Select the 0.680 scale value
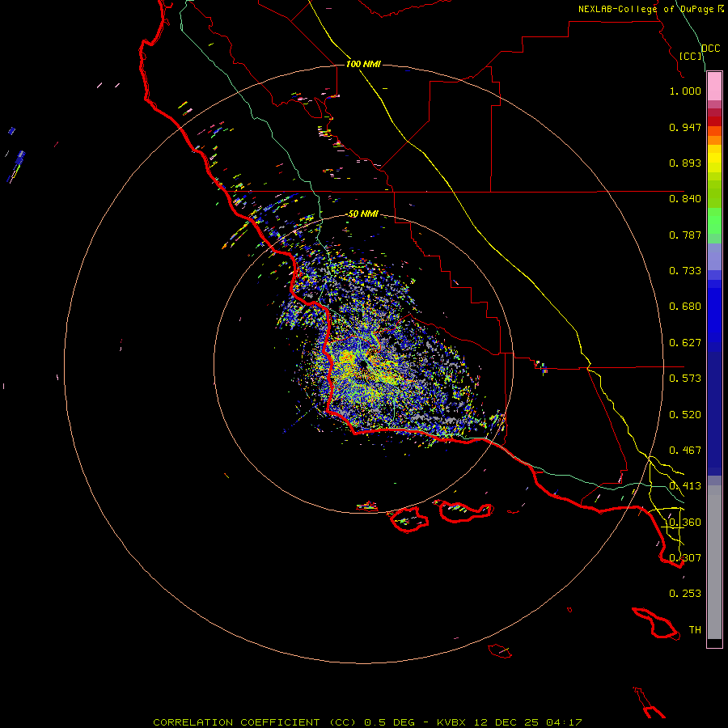 (x=685, y=307)
